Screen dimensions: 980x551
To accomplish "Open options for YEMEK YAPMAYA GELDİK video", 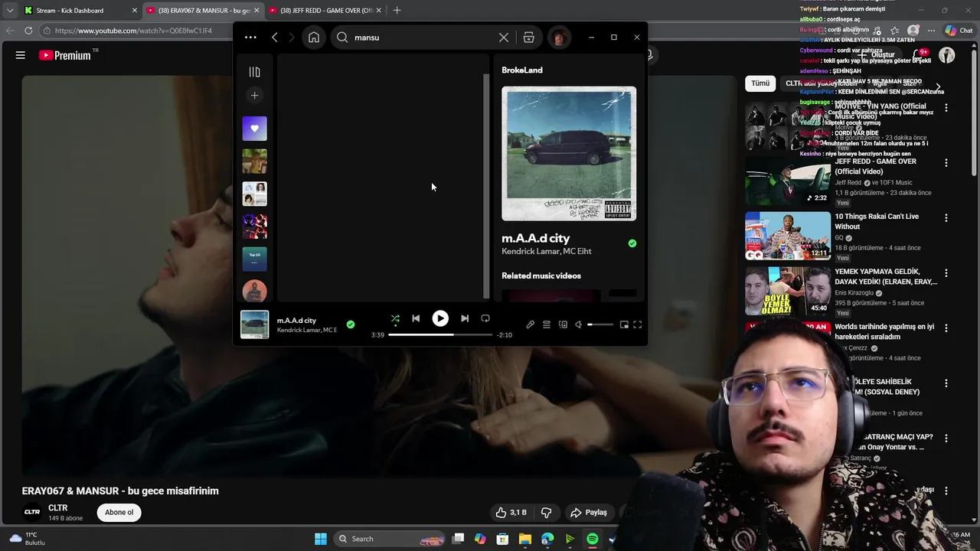I will pyautogui.click(x=946, y=273).
